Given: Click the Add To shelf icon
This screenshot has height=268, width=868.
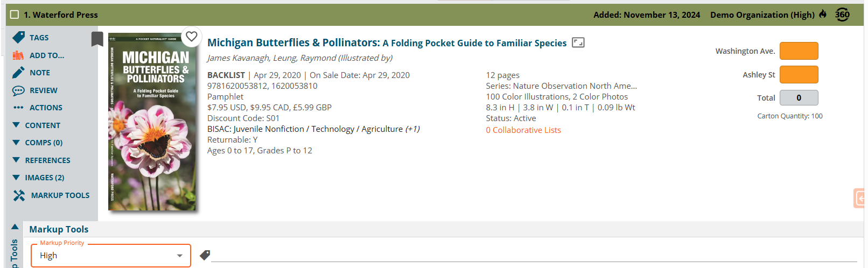Looking at the screenshot, I should 18,55.
